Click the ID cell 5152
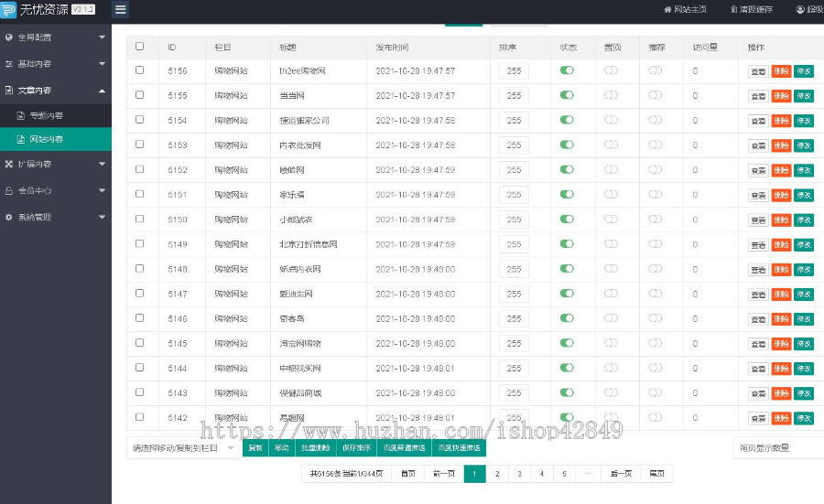Screen dimensions: 824x504 point(178,170)
